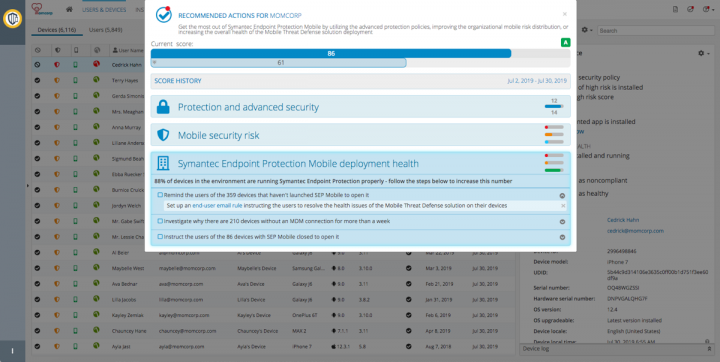This screenshot has width=720, height=362.
Task: Click the green globe icon in Kayley Zemlak row
Action: click(x=96, y=315)
